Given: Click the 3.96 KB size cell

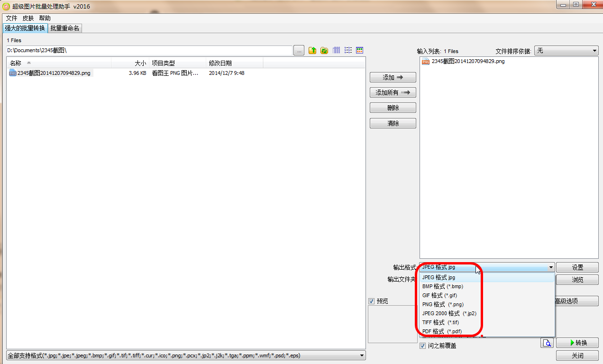Looking at the screenshot, I should 137,73.
